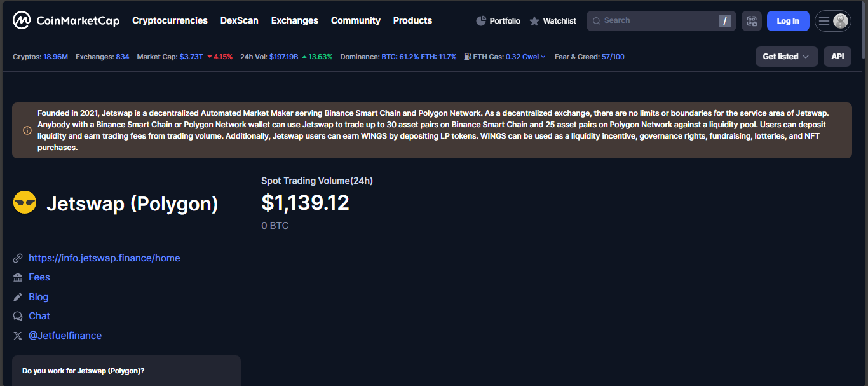Click the speech bubble icon beside Chat
The width and height of the screenshot is (868, 386).
click(x=18, y=316)
